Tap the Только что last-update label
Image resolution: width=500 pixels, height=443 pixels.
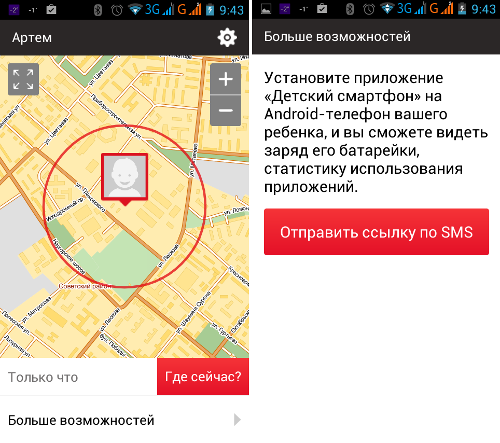pos(43,377)
